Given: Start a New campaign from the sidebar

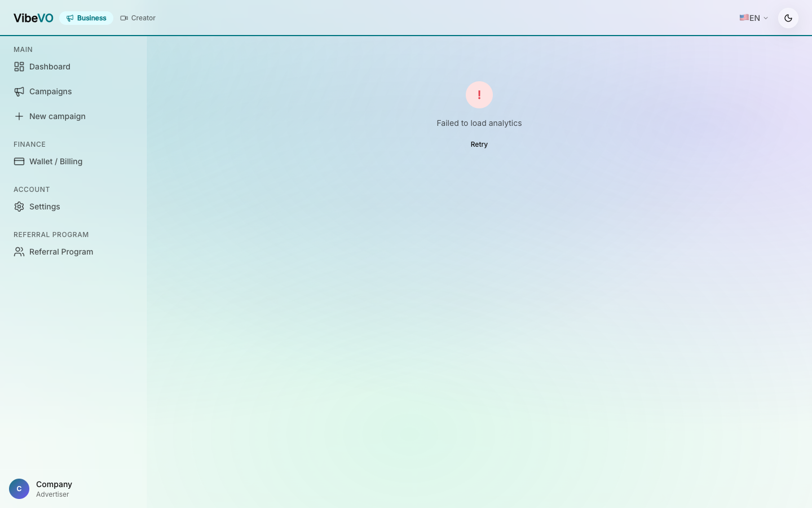Looking at the screenshot, I should (x=73, y=116).
